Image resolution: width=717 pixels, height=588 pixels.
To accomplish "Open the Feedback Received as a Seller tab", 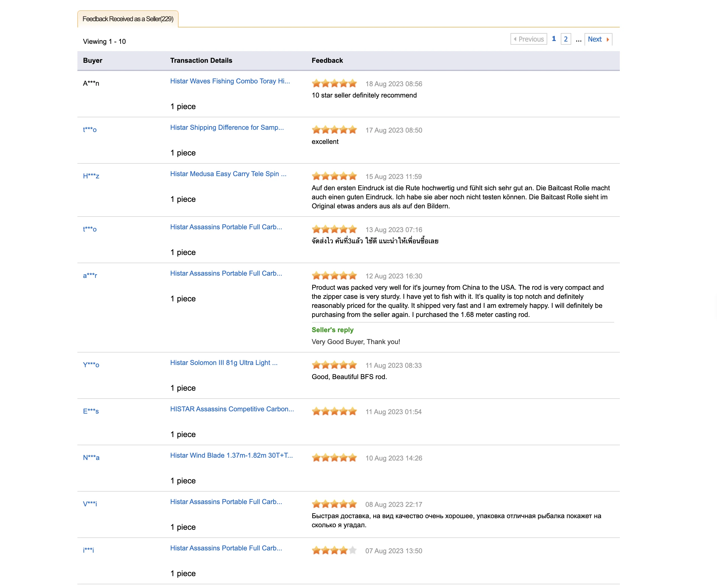I will (x=128, y=19).
